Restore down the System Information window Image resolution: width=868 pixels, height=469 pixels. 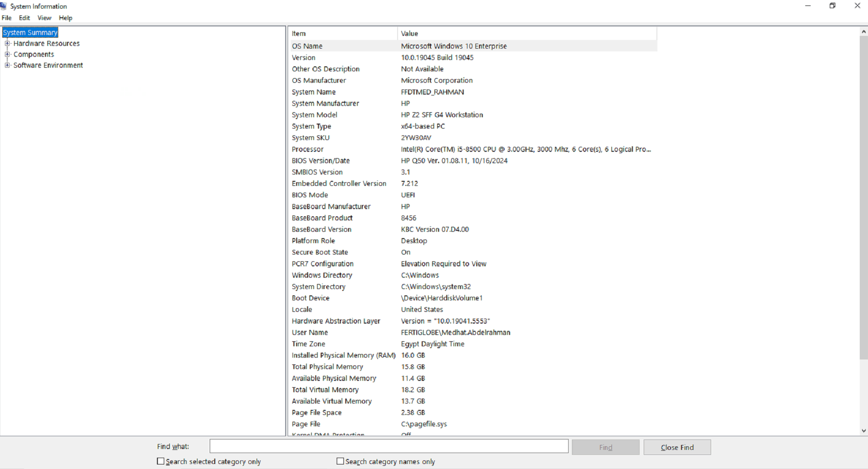point(833,6)
